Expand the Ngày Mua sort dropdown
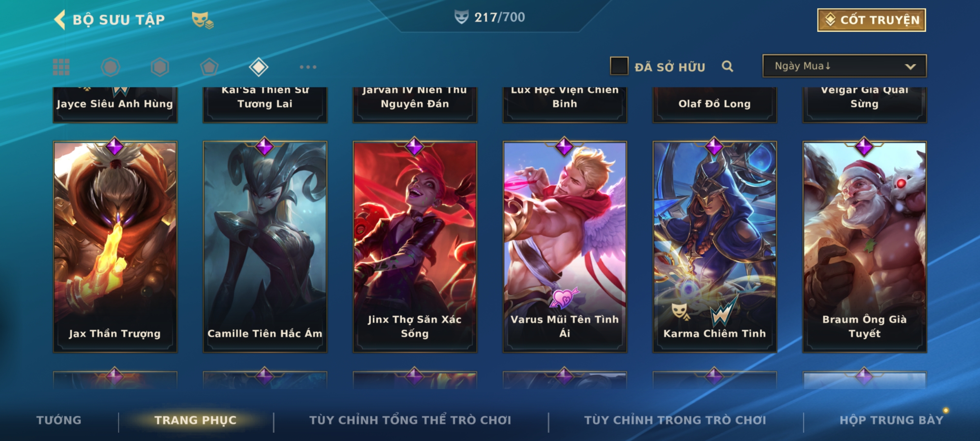Viewport: 980px width, 441px height. (844, 66)
